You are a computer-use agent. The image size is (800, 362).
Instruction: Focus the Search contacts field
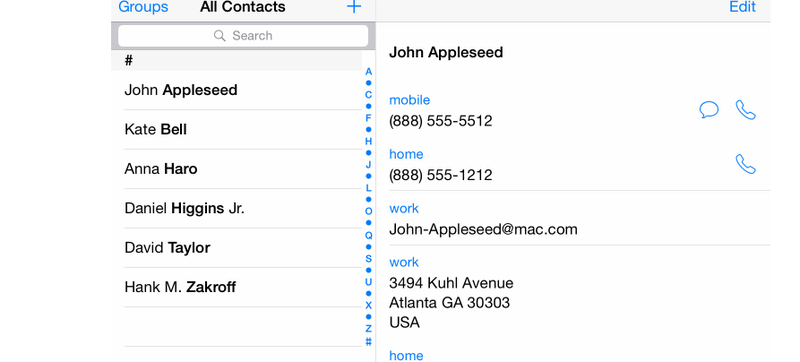[243, 36]
